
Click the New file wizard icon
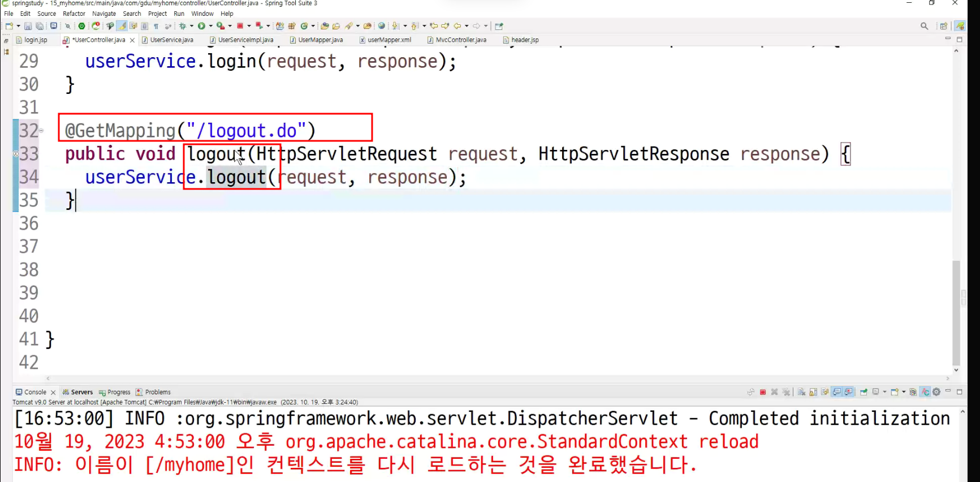(x=9, y=26)
